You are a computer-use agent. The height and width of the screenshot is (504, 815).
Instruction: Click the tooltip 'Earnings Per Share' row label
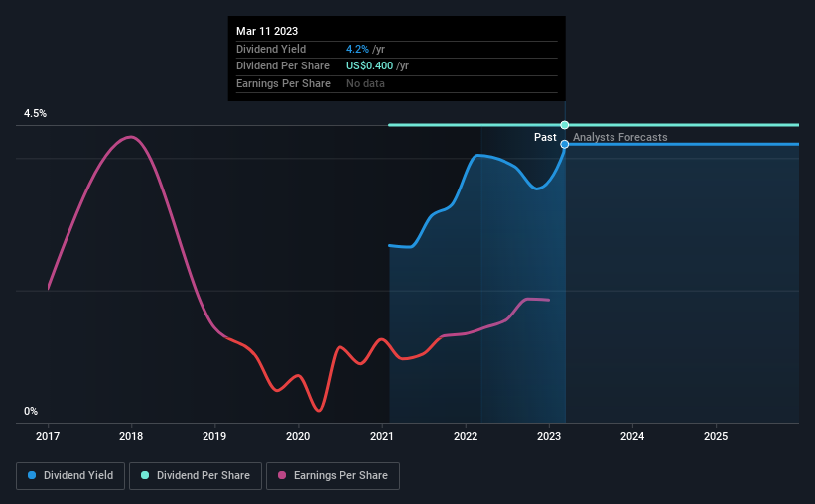283,83
